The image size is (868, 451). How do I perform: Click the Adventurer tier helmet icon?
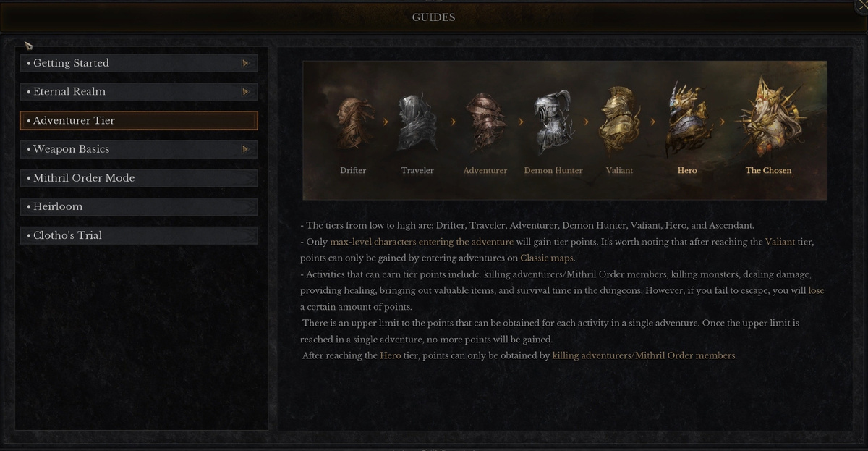pyautogui.click(x=485, y=122)
